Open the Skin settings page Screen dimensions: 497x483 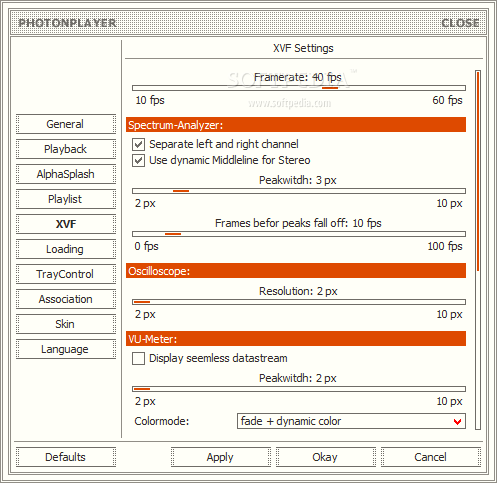pos(66,324)
